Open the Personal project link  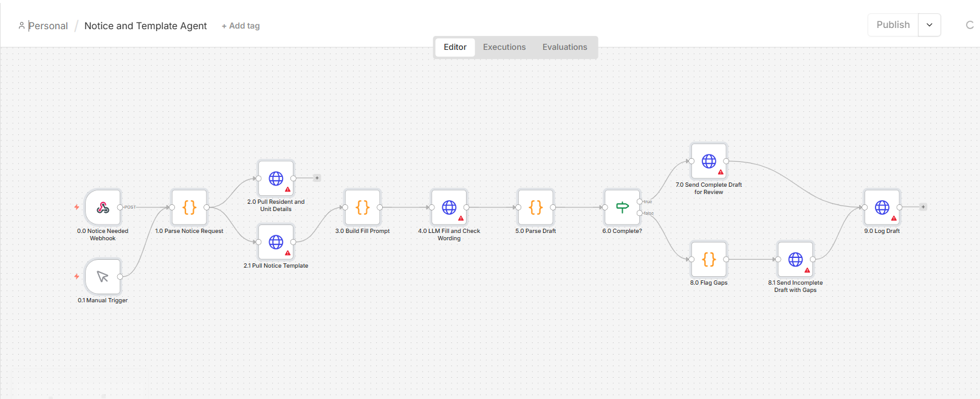point(48,26)
